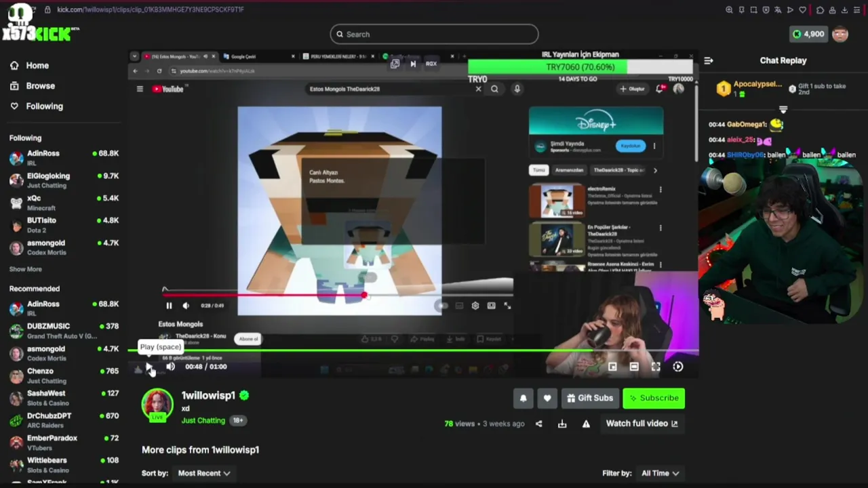868x488 pixels.
Task: Click the browser translate page icon
Action: (778, 9)
